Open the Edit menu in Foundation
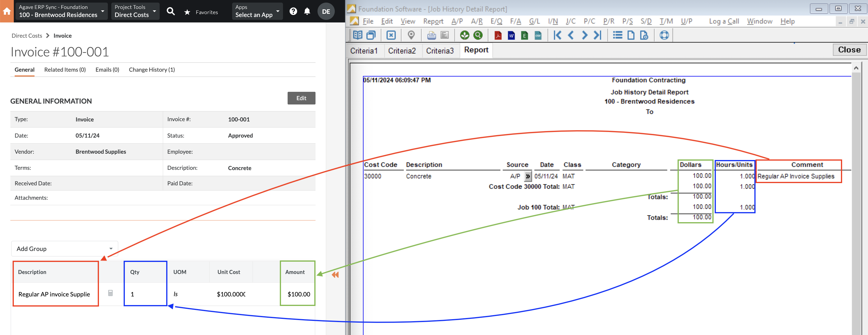The width and height of the screenshot is (868, 335). click(387, 21)
